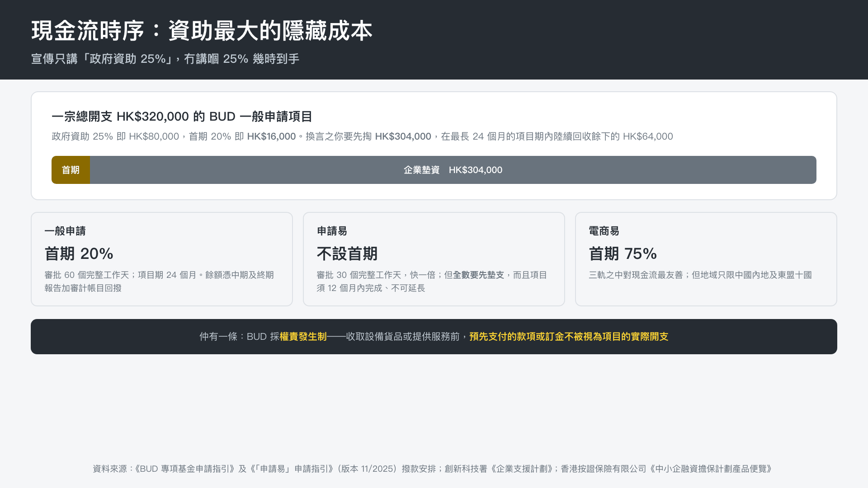Click the highlighted term 權責發生制

[x=303, y=337]
